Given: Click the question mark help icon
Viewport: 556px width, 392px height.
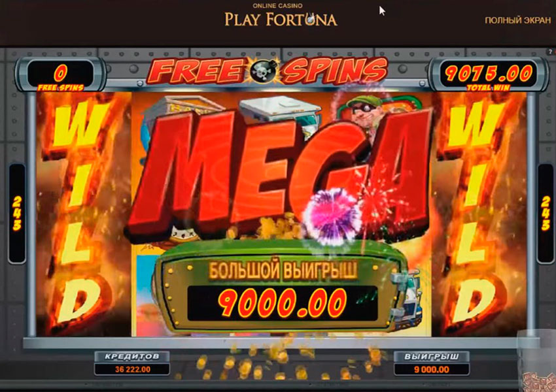Looking at the screenshot, I should (550, 52).
